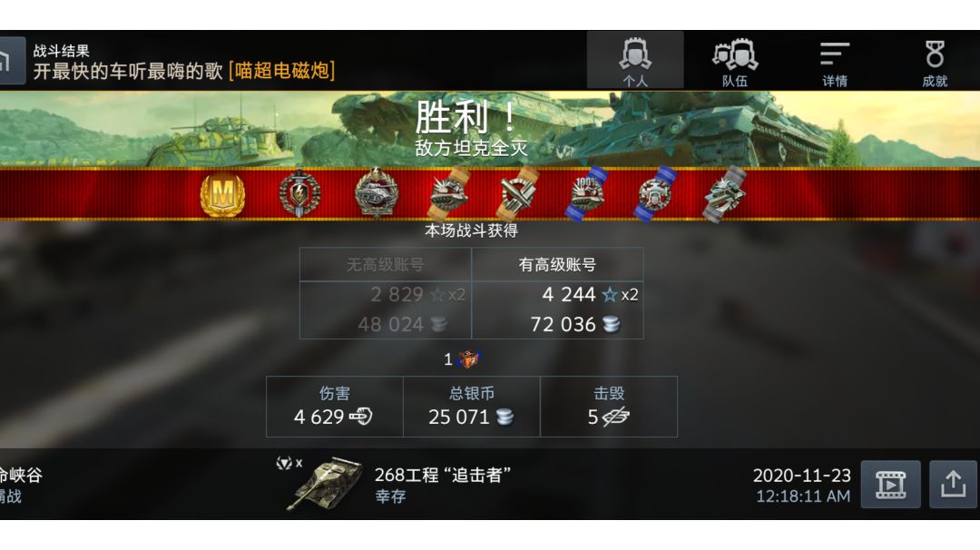Select the 无高级账号 earnings column
The image size is (980, 550).
click(386, 293)
